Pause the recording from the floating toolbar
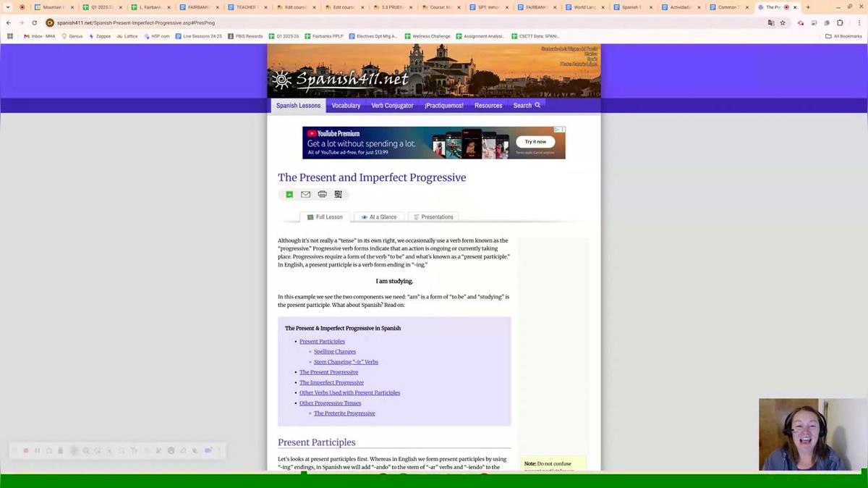 [38, 450]
